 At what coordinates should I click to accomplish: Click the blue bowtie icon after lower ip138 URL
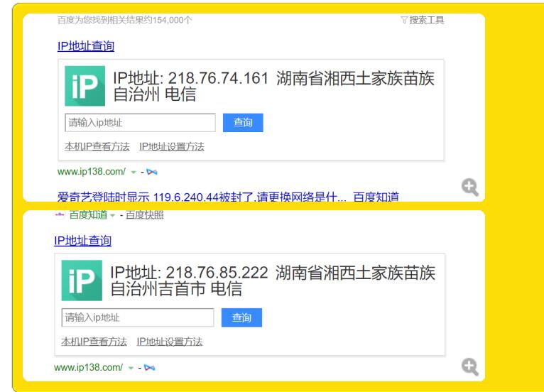[x=150, y=368]
